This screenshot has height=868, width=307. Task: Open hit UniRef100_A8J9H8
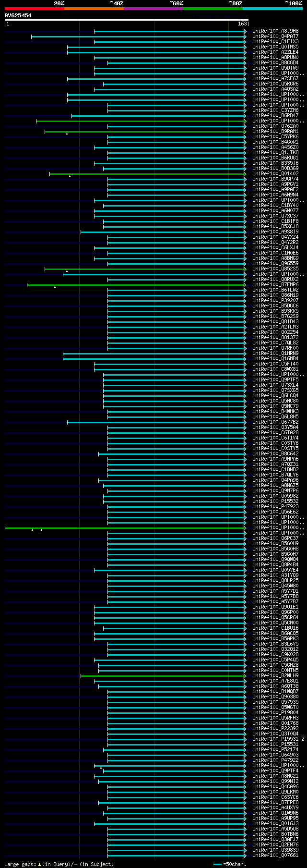[275, 31]
